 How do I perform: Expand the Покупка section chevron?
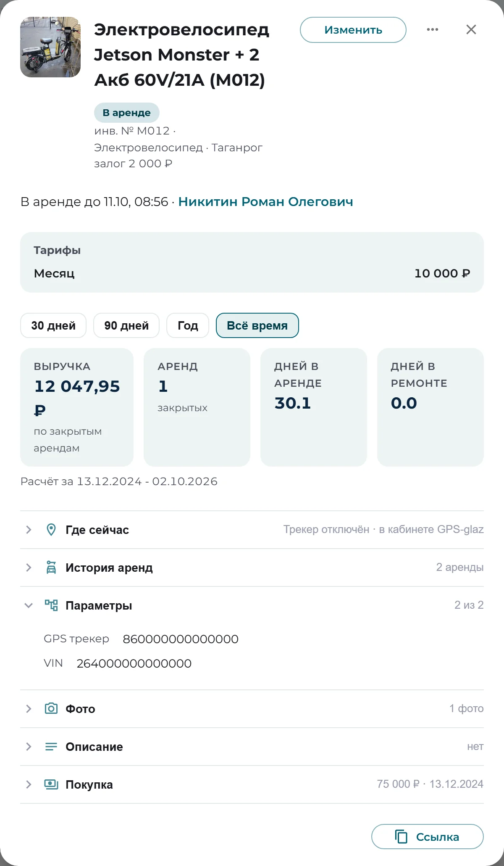pos(29,784)
